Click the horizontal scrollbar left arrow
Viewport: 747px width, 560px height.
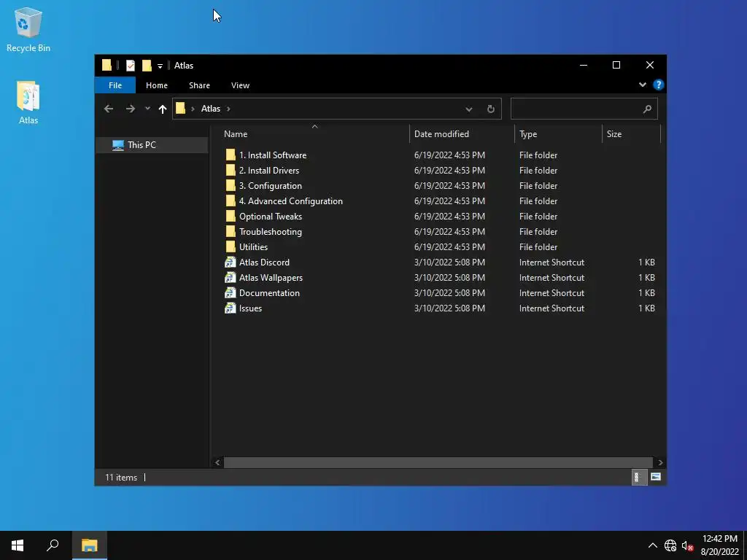click(x=217, y=462)
